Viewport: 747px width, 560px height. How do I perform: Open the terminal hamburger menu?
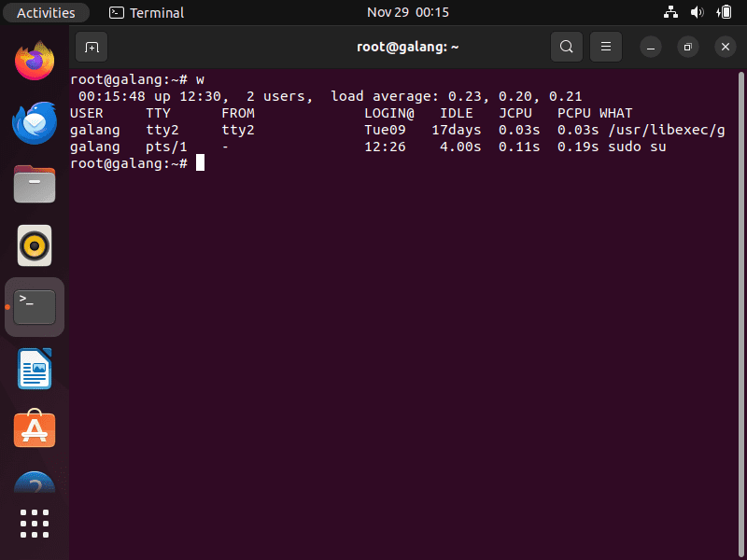606,47
